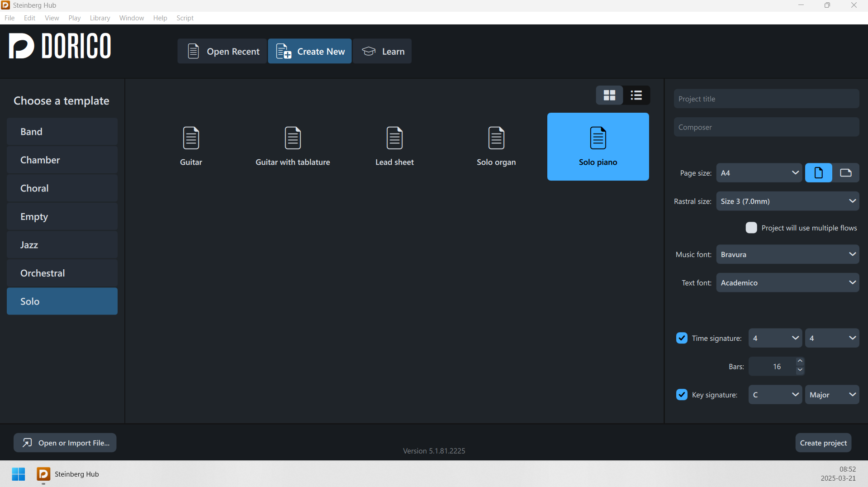Open the Windows Start menu
This screenshot has height=487, width=868.
click(x=19, y=474)
